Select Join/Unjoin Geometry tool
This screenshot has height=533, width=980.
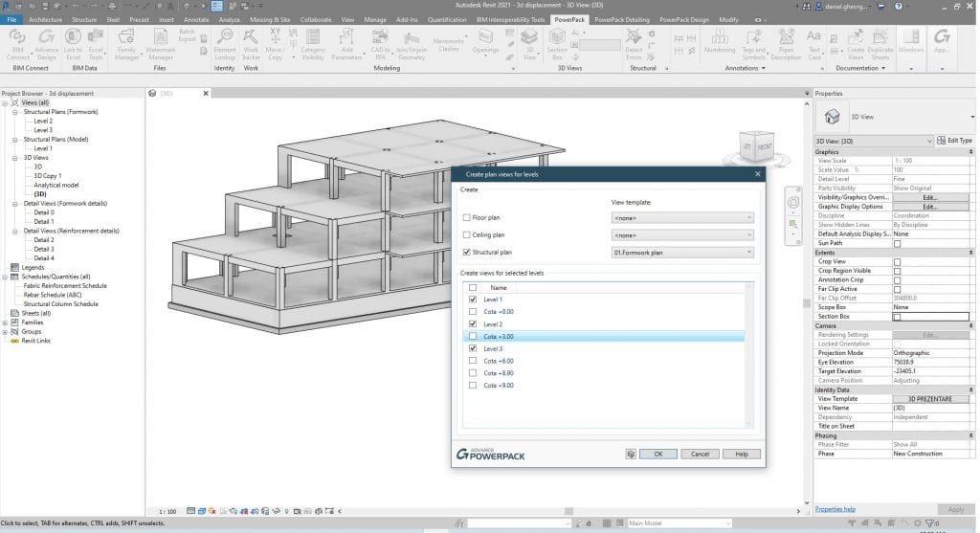tap(411, 46)
